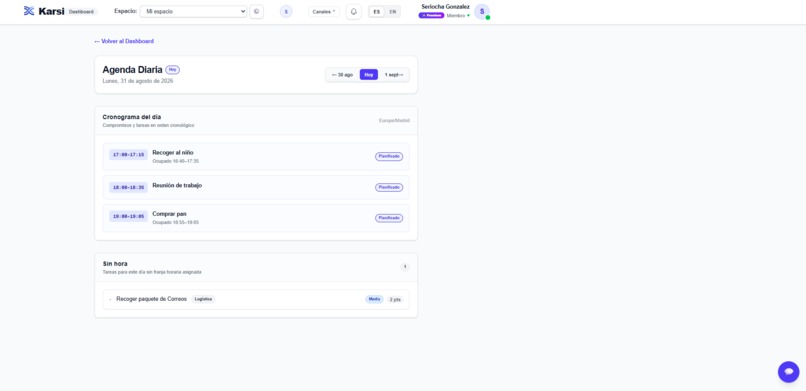Viewport: 806px width, 391px height.
Task: Click Planificado status for Reunión de trabajo
Action: click(389, 188)
